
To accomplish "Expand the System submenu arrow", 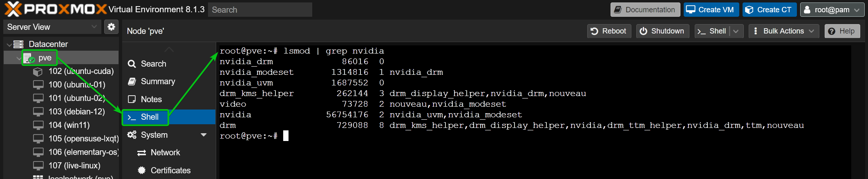I will (x=204, y=135).
